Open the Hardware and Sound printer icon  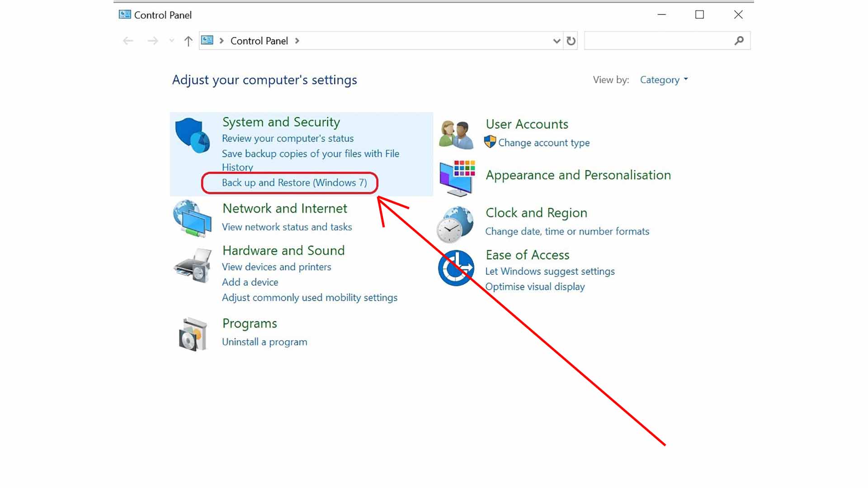(193, 265)
